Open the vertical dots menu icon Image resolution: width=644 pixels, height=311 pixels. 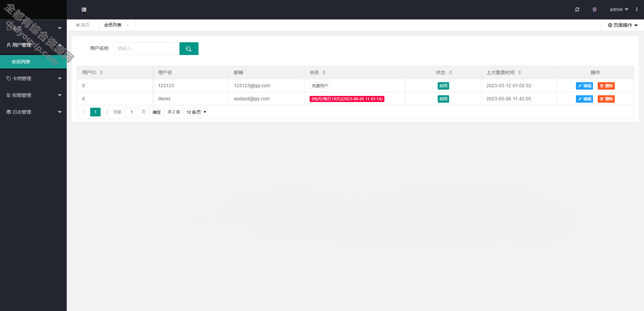pos(637,9)
